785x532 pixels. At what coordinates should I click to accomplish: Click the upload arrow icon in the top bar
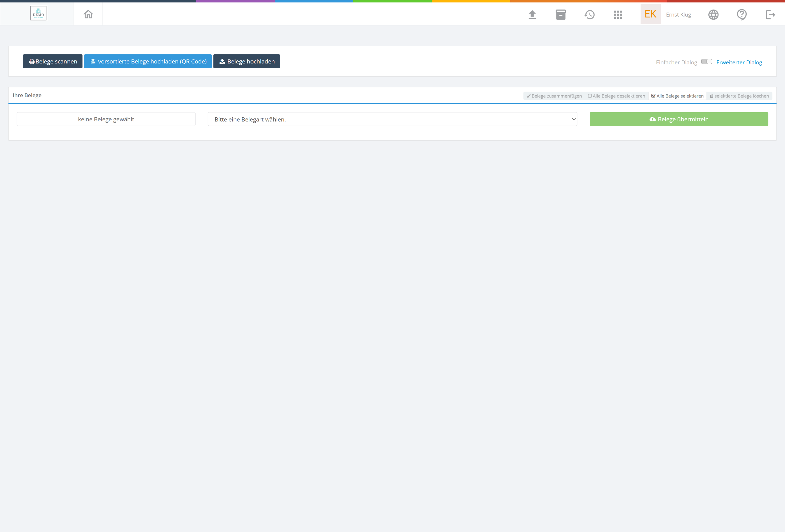pos(532,14)
